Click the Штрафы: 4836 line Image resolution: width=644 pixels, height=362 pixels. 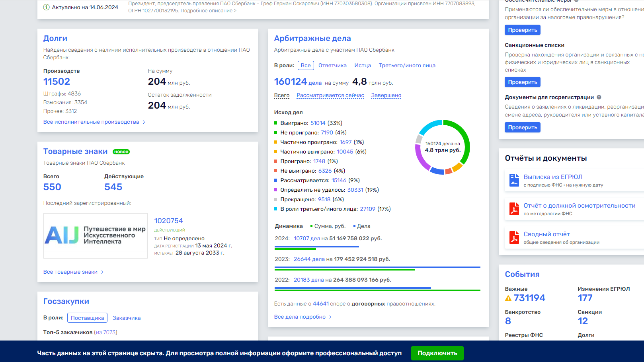pos(62,94)
